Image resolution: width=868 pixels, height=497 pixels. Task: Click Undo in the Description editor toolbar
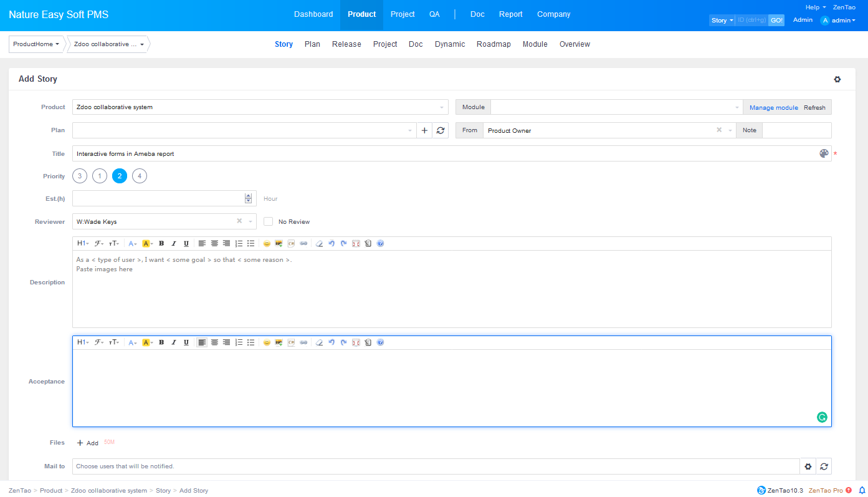point(331,243)
